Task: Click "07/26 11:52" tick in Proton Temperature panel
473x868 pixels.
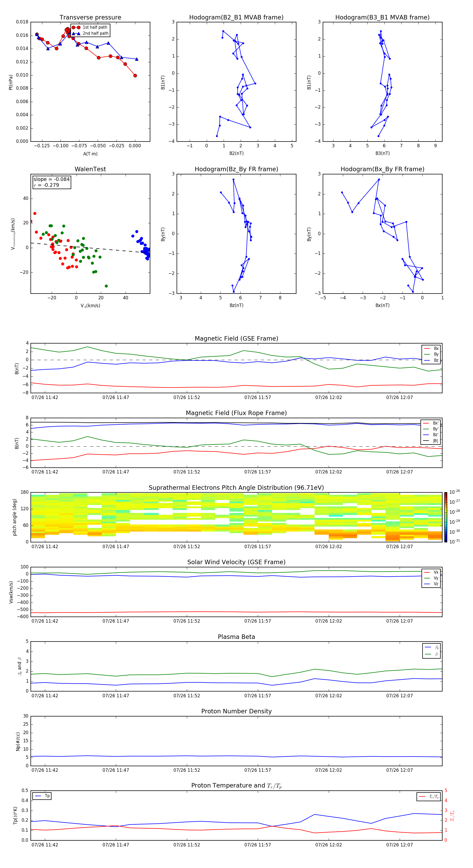Action: [x=187, y=845]
